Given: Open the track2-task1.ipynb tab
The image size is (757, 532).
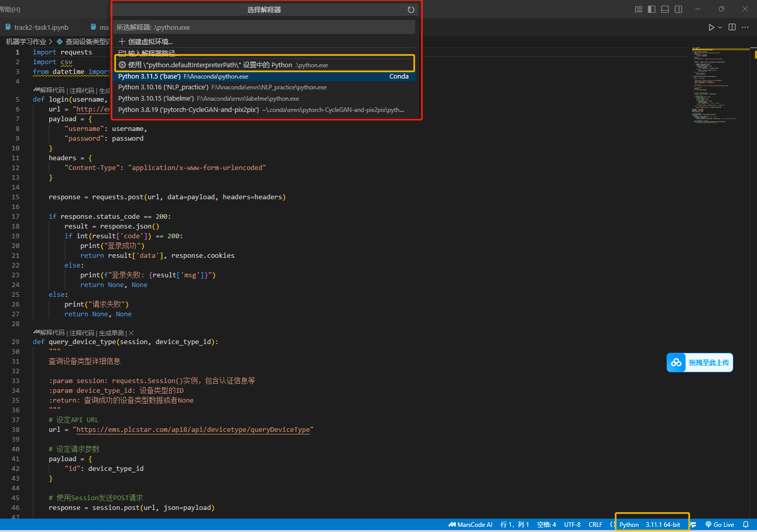Looking at the screenshot, I should click(x=41, y=27).
